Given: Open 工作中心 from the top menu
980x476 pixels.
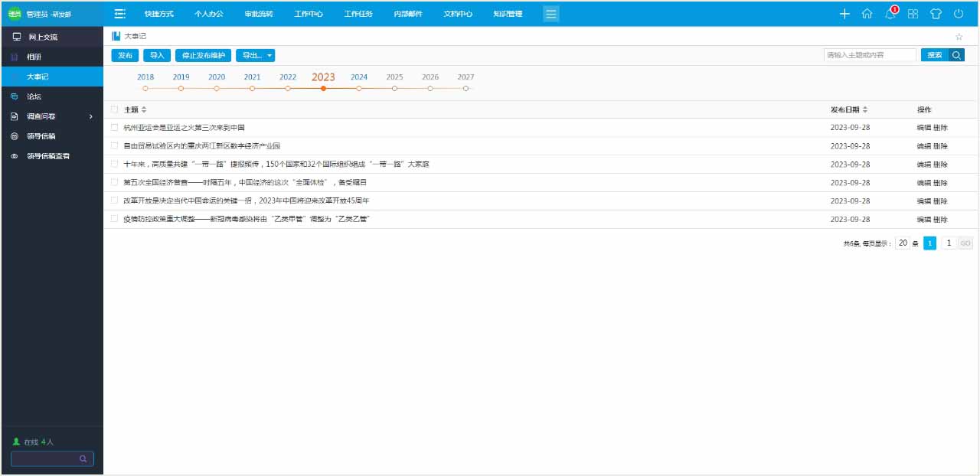Looking at the screenshot, I should click(309, 13).
